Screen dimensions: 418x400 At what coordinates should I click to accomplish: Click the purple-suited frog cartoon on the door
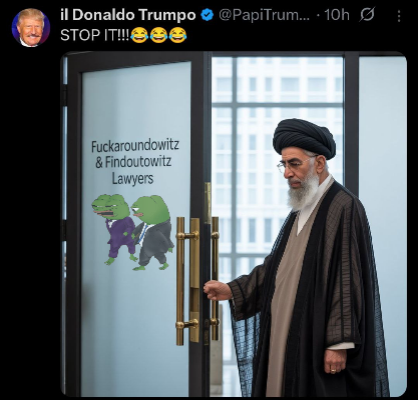(113, 228)
